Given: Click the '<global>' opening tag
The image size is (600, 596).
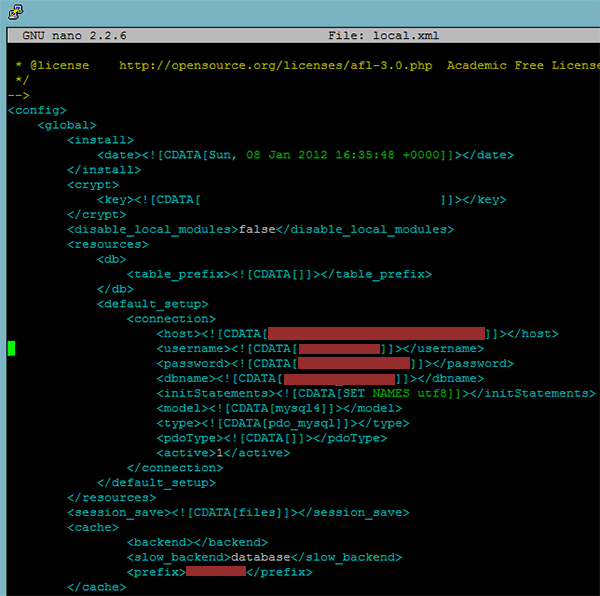Looking at the screenshot, I should (x=67, y=125).
